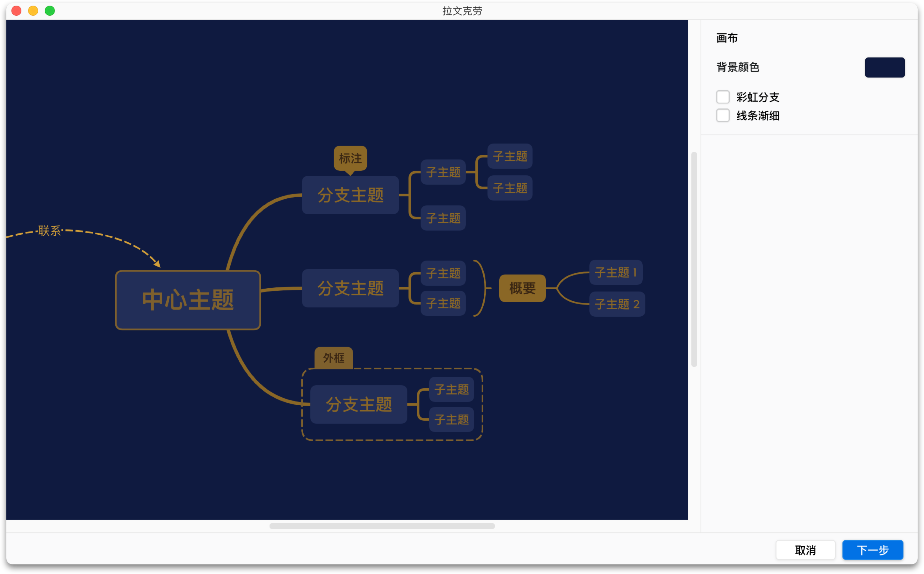Click the 标注 callout label

[x=350, y=158]
